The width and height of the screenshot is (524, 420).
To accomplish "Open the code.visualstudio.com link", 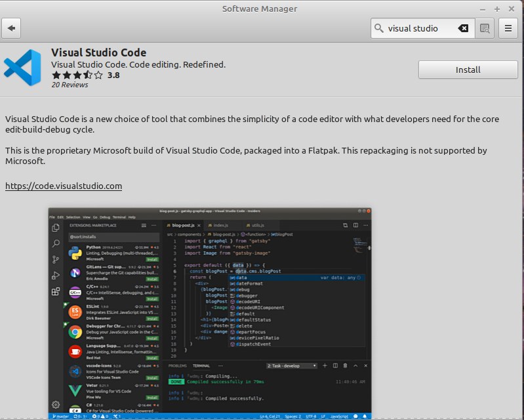I will (x=64, y=186).
